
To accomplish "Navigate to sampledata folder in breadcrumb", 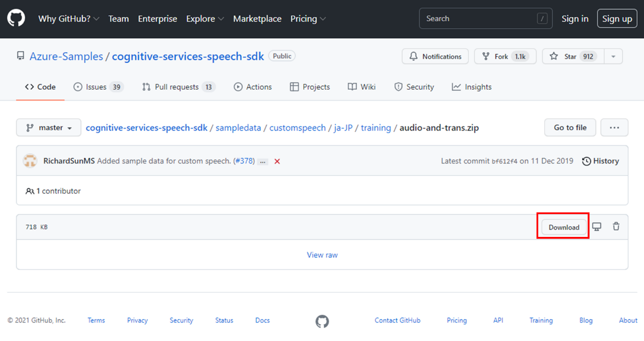I will (x=238, y=128).
